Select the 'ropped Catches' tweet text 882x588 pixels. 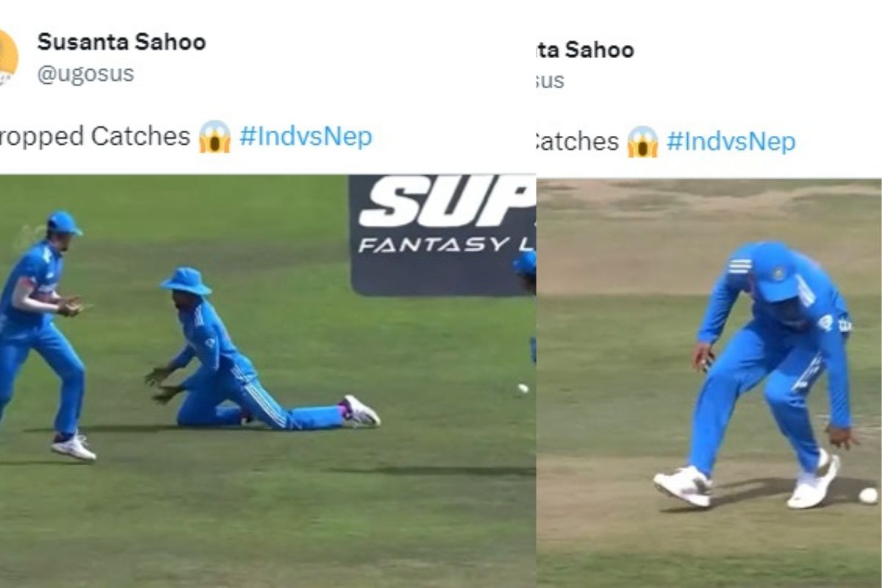coord(95,137)
